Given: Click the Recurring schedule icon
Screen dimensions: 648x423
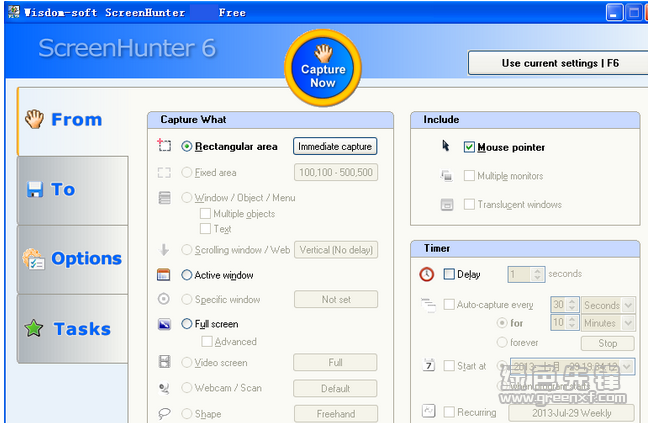Looking at the screenshot, I should (x=429, y=411).
